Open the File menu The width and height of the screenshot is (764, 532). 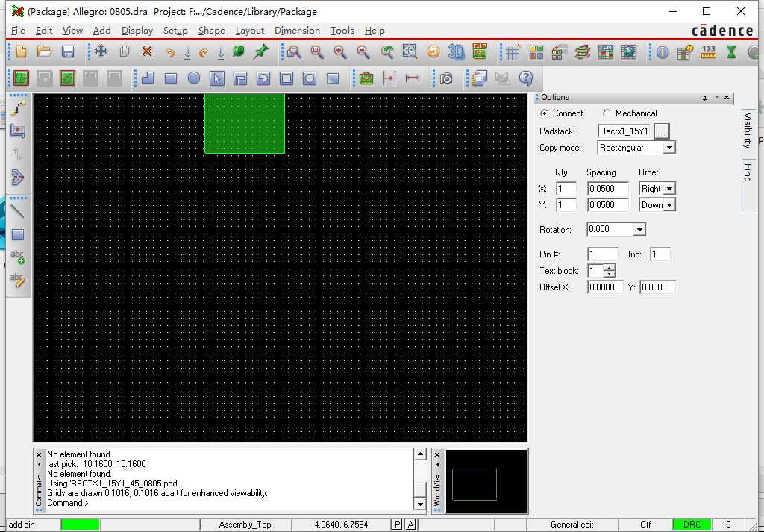coord(18,30)
